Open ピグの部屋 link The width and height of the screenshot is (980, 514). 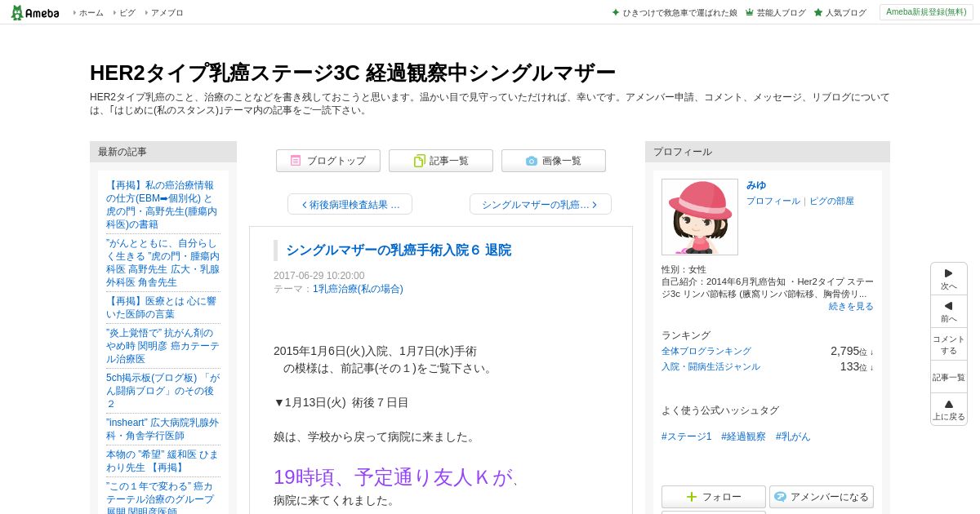pyautogui.click(x=831, y=201)
